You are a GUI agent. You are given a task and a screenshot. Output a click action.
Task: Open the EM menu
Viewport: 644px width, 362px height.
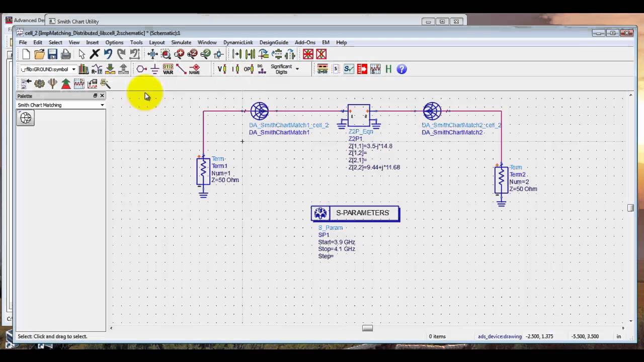(326, 42)
